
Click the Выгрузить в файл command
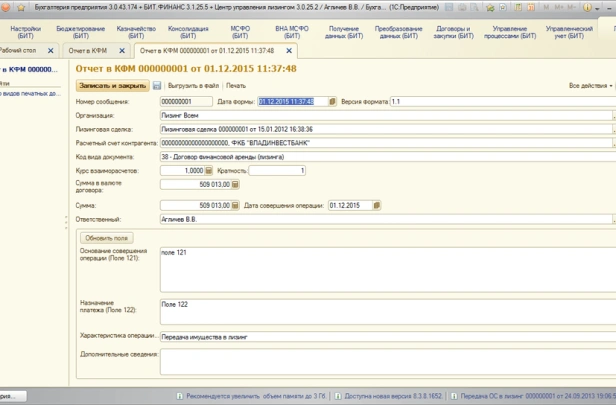[x=194, y=86]
